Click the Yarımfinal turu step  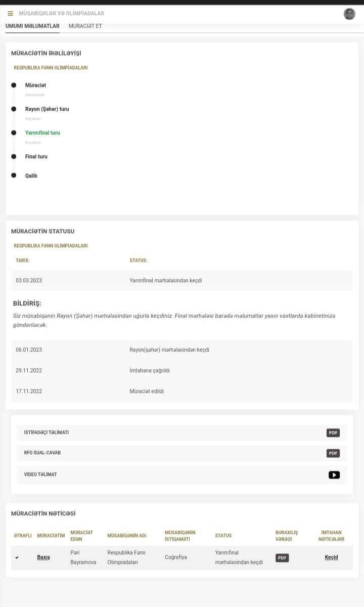tap(42, 133)
